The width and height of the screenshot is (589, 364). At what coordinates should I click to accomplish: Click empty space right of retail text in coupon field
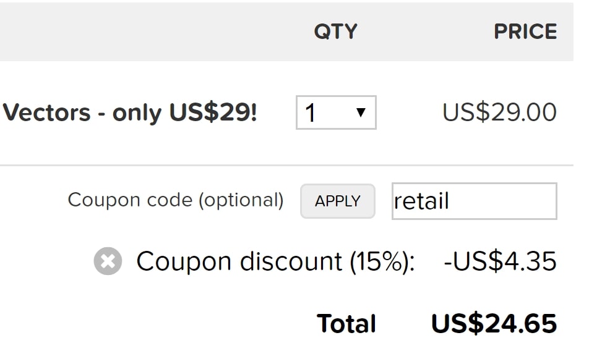[504, 201]
